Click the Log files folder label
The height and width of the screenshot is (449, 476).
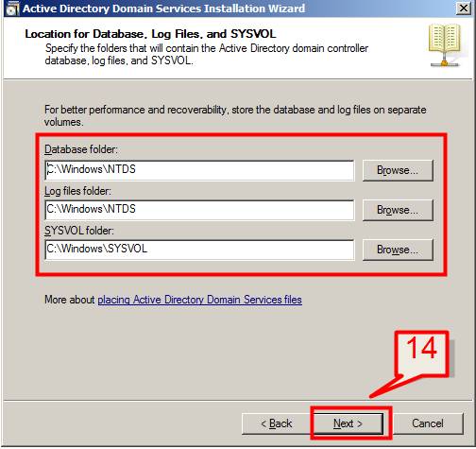(x=77, y=191)
